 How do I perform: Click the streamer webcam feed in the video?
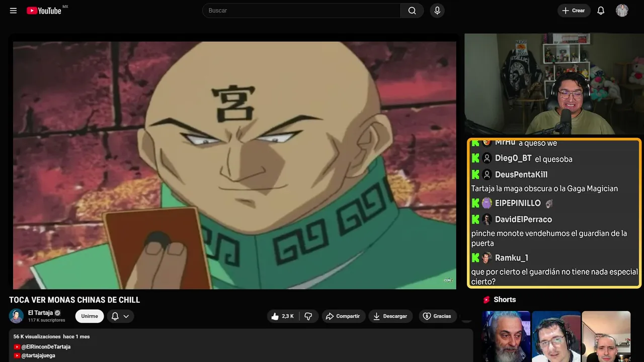(x=554, y=84)
